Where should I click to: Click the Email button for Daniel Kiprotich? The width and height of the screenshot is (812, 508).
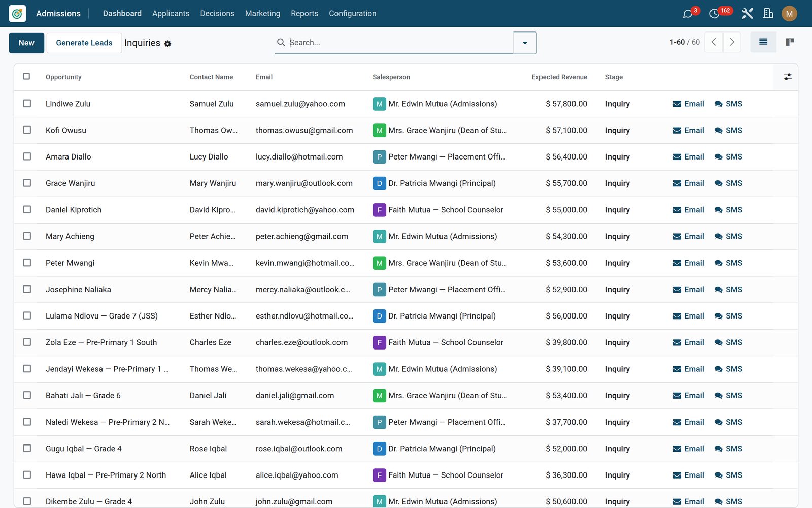coord(688,210)
